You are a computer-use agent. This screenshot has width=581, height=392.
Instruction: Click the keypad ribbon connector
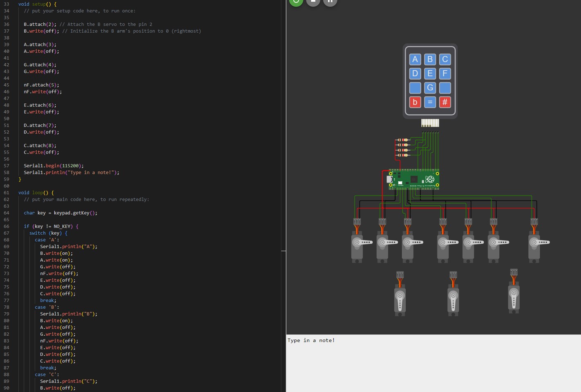[430, 122]
